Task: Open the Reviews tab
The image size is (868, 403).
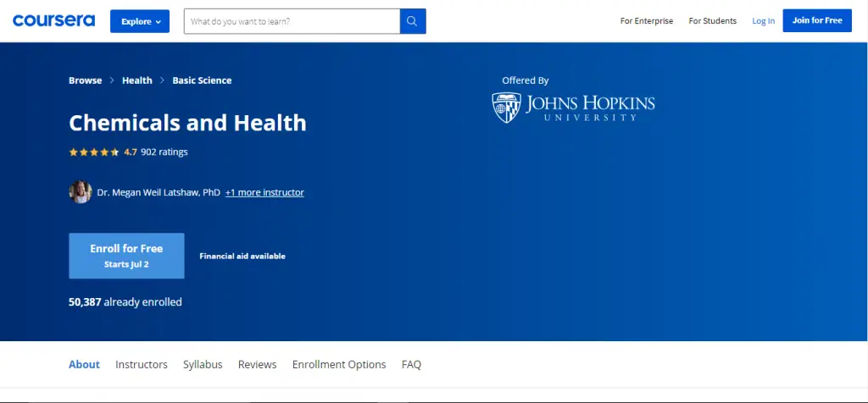Action: click(x=257, y=364)
